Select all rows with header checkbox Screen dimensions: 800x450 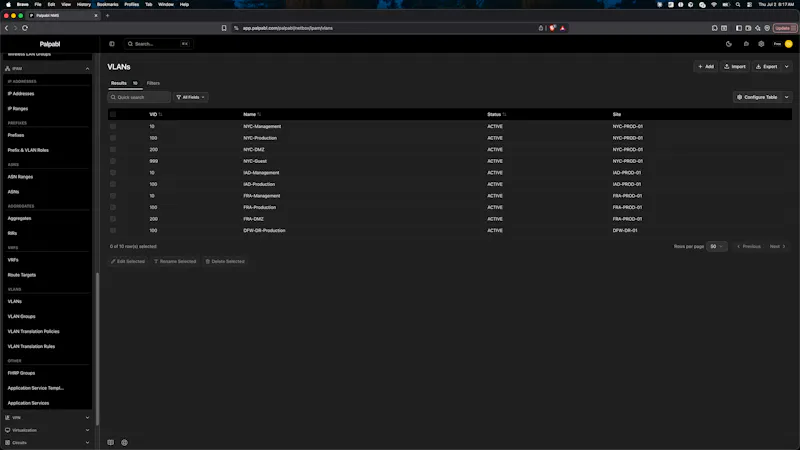[x=113, y=114]
